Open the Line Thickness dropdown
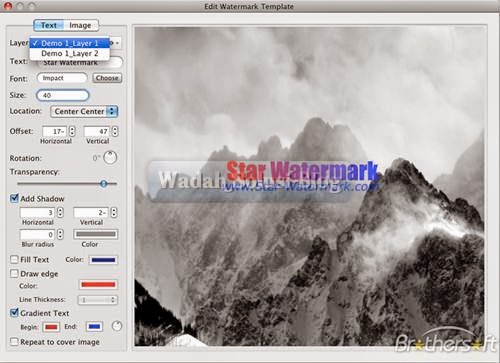Screen dimensions: 500x363 [x=98, y=300]
